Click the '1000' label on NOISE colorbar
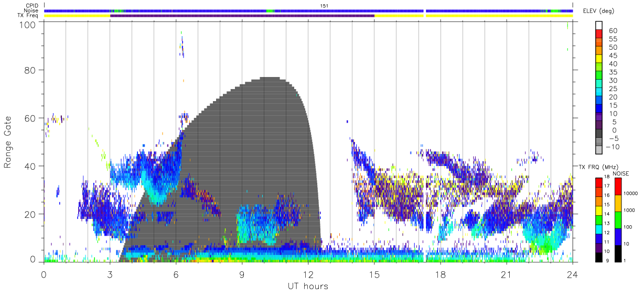Screen dimensions: 644x297 pyautogui.click(x=630, y=211)
